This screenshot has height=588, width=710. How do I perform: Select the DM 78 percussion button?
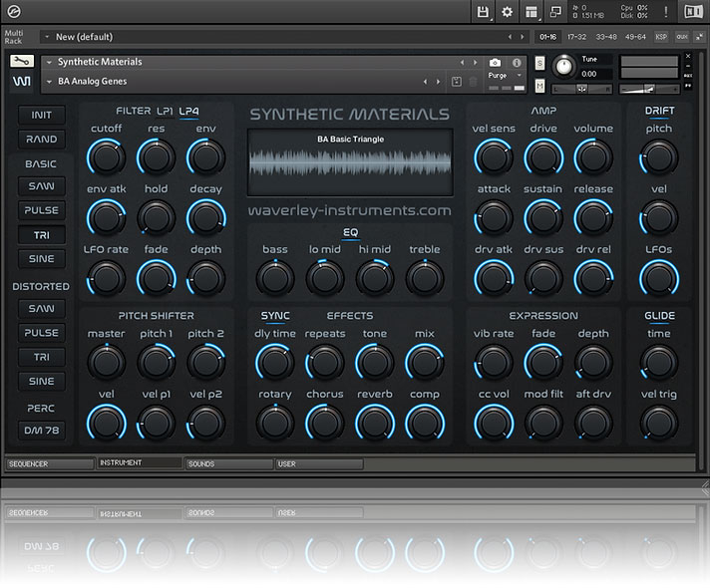click(42, 431)
